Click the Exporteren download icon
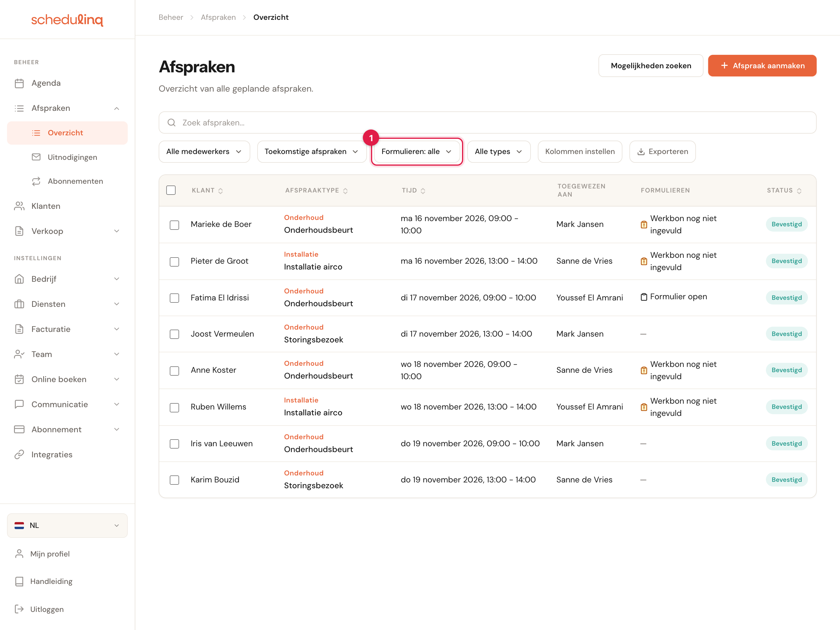The image size is (840, 630). point(641,151)
